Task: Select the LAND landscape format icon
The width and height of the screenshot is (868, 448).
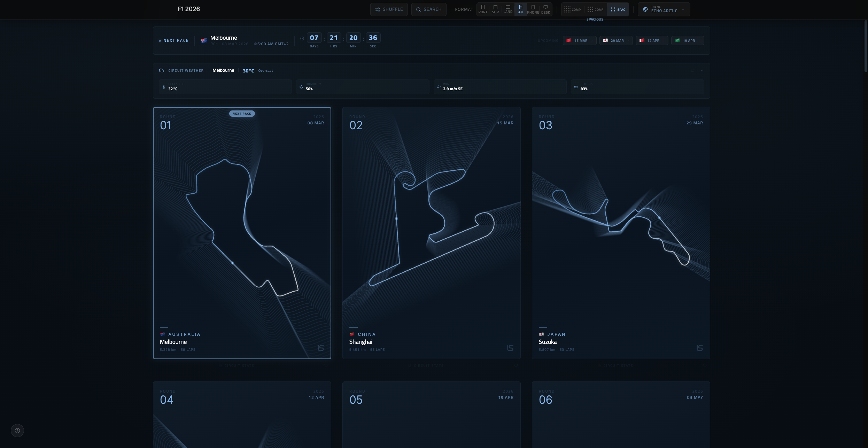Action: click(x=508, y=9)
